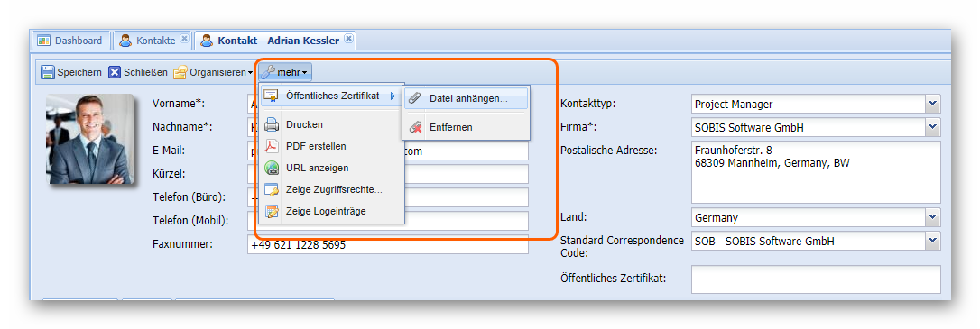This screenshot has height=329, width=980.
Task: Open the Firma dropdown arrow
Action: point(933,127)
